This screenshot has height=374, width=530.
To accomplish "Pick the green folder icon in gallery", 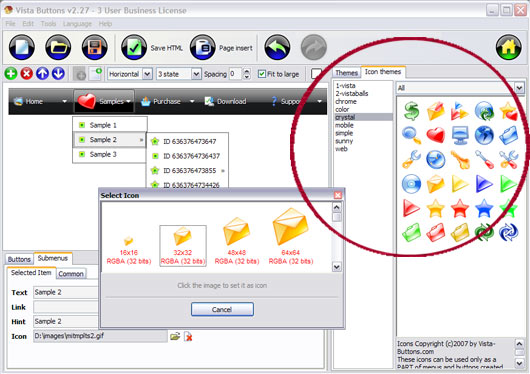I will (x=411, y=233).
